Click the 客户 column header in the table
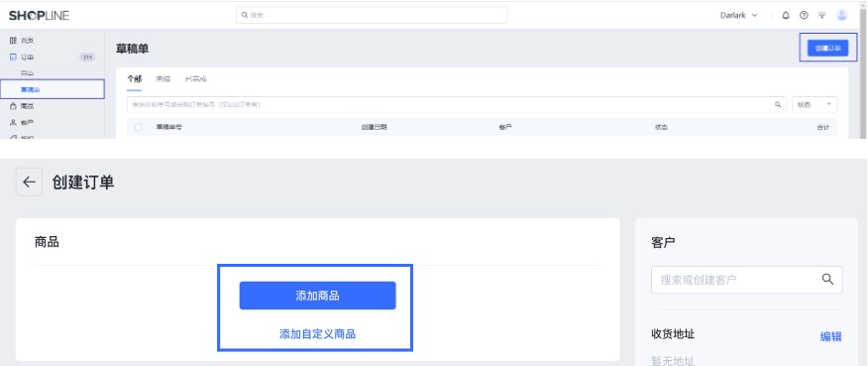 pos(505,127)
